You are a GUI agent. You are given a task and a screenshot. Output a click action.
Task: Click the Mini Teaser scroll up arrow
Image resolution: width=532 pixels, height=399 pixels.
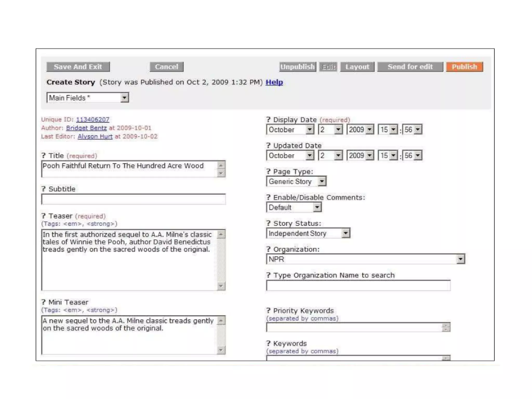pos(221,321)
